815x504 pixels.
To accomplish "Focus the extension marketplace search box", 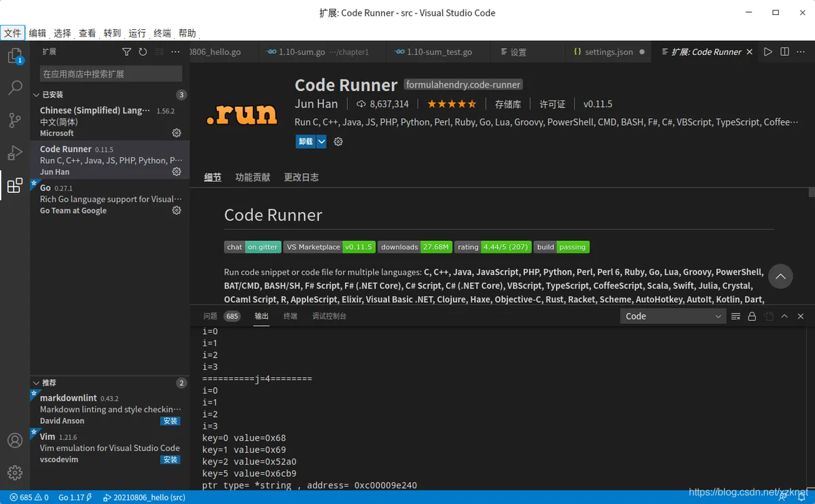I will point(111,73).
